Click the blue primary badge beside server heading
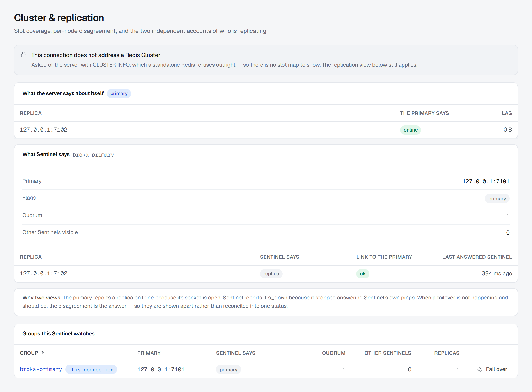The image size is (532, 392). [x=119, y=93]
